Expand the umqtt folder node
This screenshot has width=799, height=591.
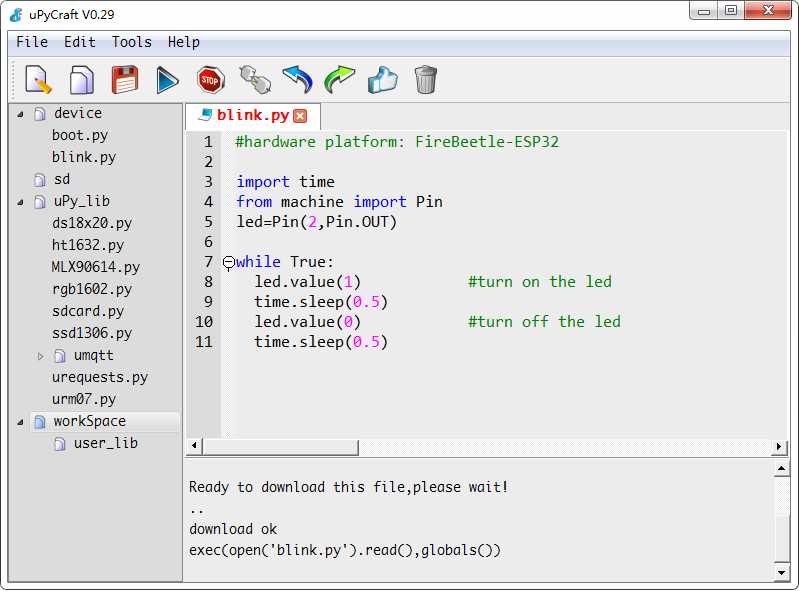click(40, 356)
